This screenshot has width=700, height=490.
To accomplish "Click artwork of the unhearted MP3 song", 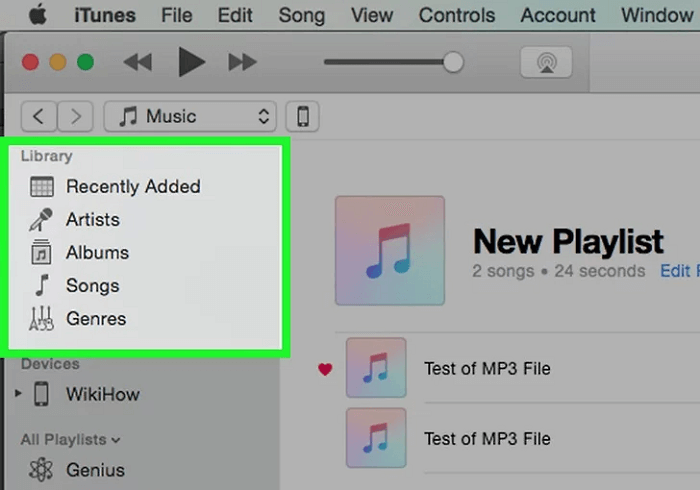I will [376, 438].
